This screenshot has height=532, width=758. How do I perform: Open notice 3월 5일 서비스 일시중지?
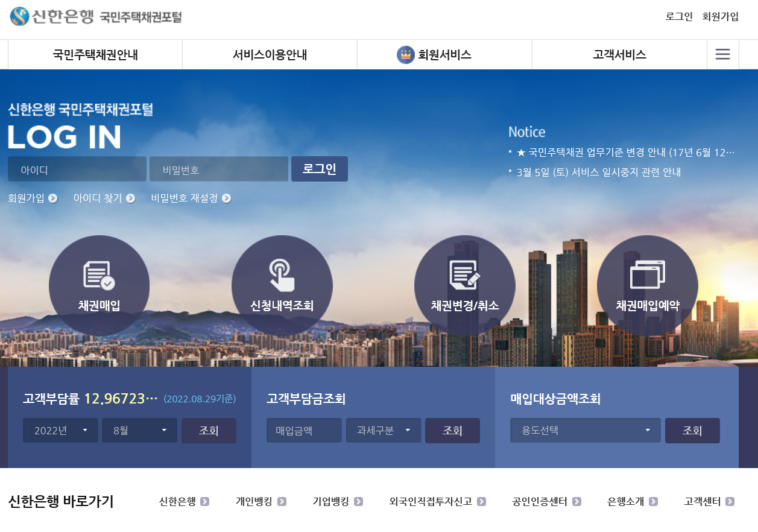(599, 172)
